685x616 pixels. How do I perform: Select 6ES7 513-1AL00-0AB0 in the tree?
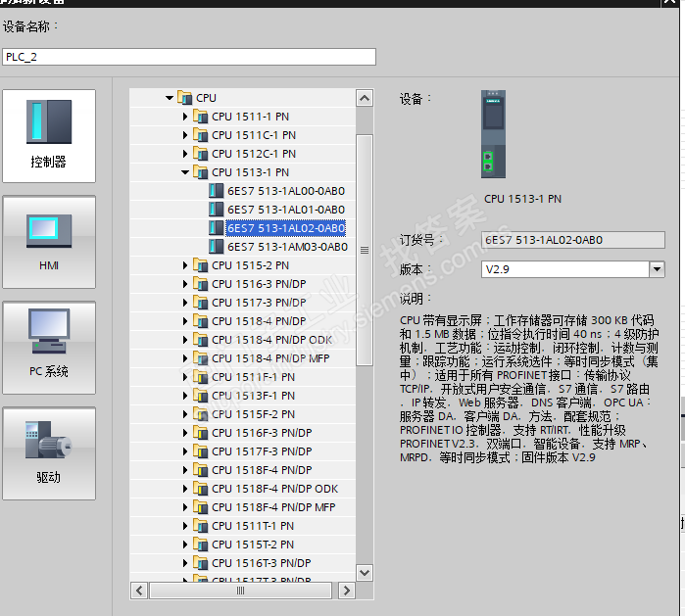click(x=286, y=191)
